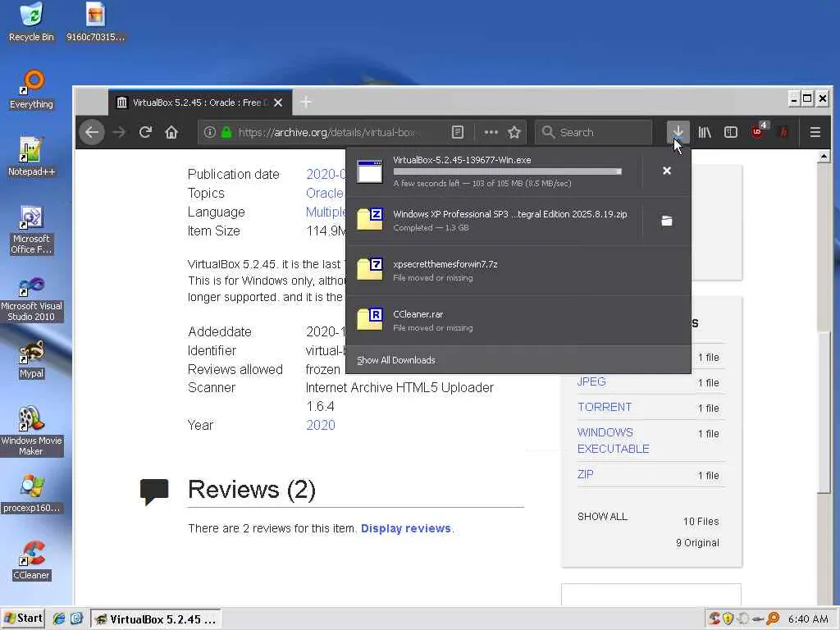
Task: Open the Library toolbar icon
Action: 705,132
